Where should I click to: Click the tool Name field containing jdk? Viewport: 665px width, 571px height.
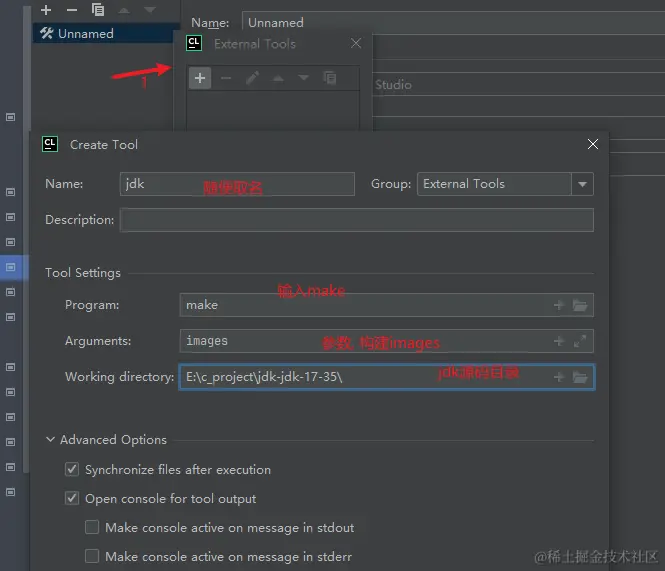coord(237,184)
